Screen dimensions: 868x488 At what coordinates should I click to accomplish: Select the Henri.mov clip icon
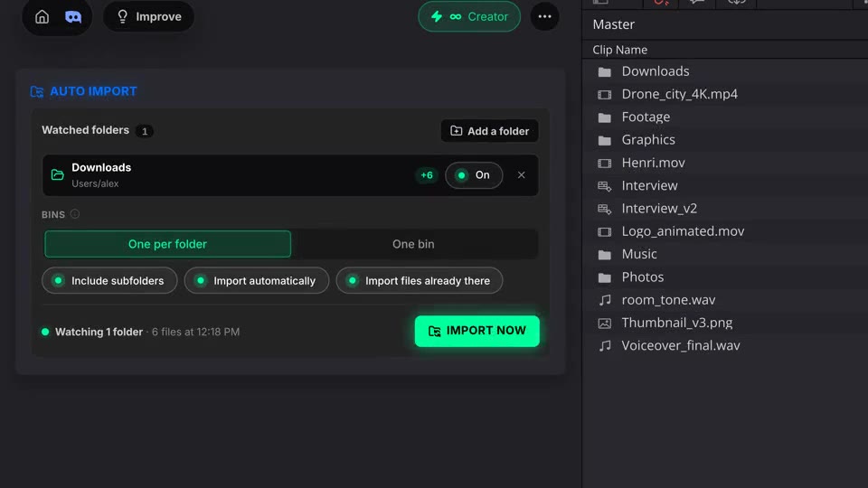point(605,164)
